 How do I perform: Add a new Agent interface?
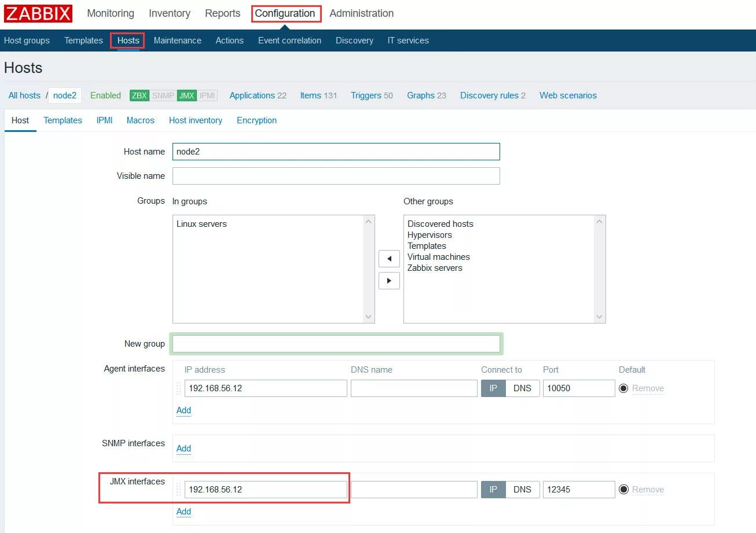coord(184,410)
